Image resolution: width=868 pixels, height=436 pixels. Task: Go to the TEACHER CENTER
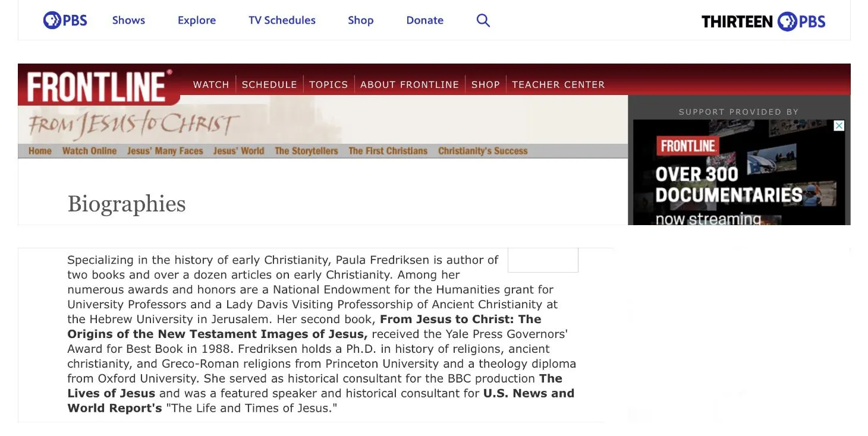558,84
